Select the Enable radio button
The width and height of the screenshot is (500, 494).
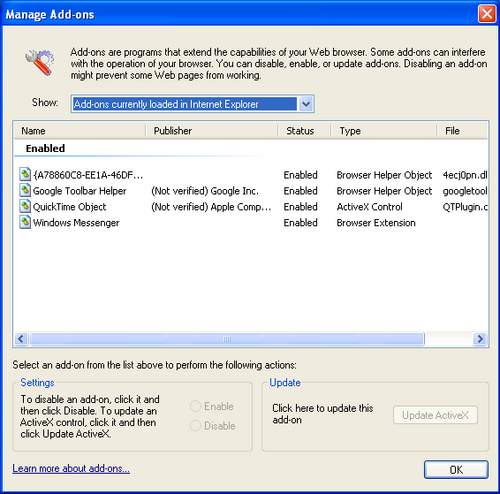[195, 406]
